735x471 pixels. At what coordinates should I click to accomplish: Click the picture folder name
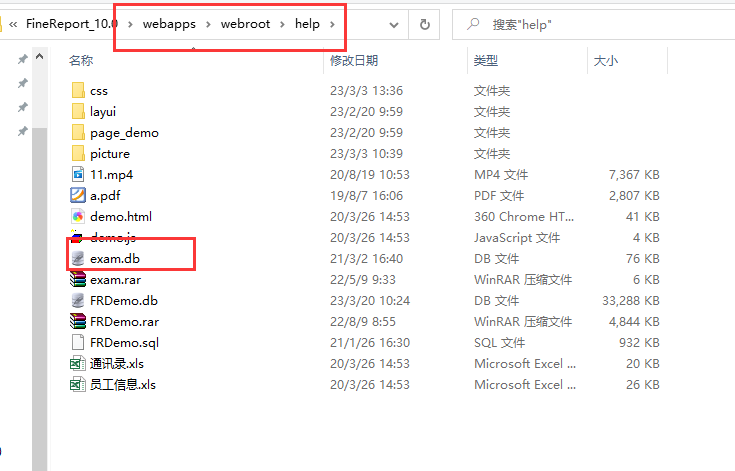[110, 154]
